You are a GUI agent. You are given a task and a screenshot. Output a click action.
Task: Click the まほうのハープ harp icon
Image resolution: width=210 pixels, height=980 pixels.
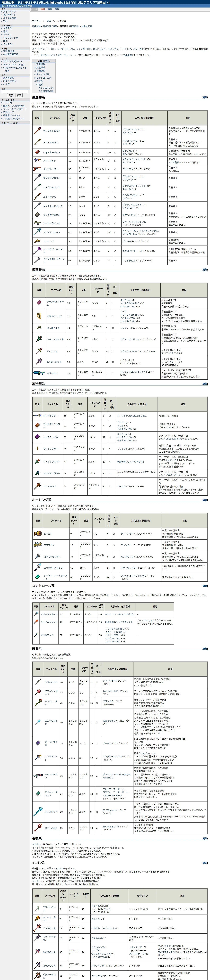39,316
